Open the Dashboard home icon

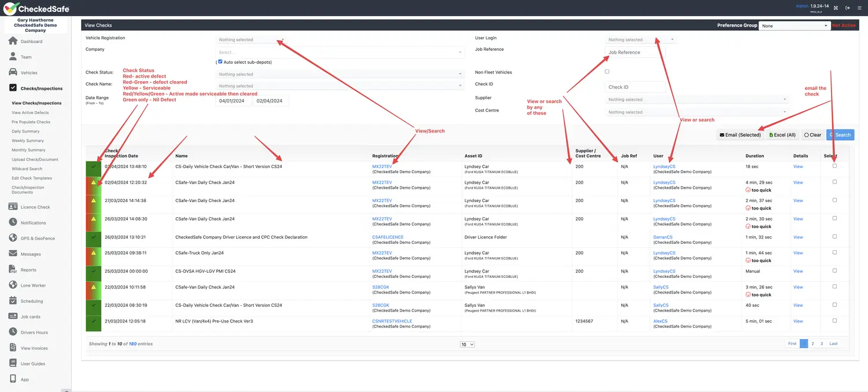coord(13,41)
